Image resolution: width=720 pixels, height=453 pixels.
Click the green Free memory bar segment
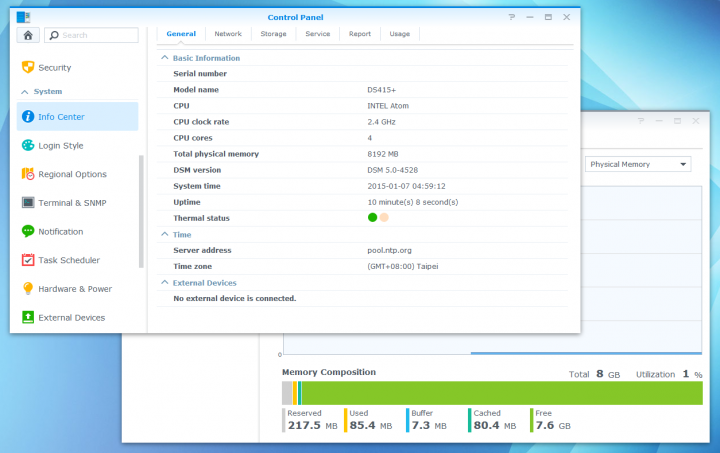pyautogui.click(x=502, y=393)
